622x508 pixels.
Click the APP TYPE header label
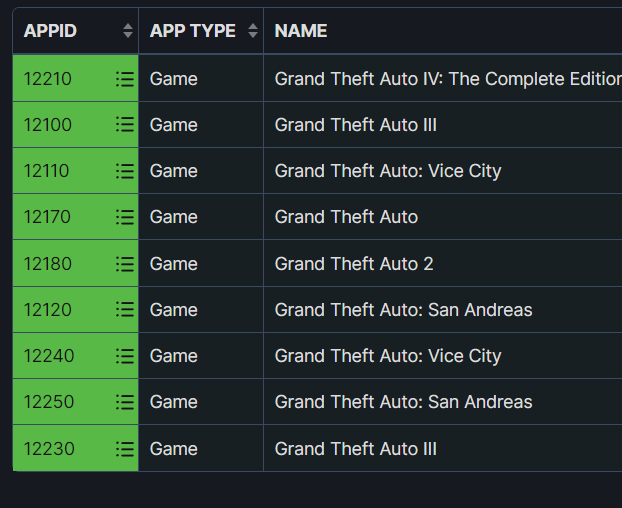point(193,31)
